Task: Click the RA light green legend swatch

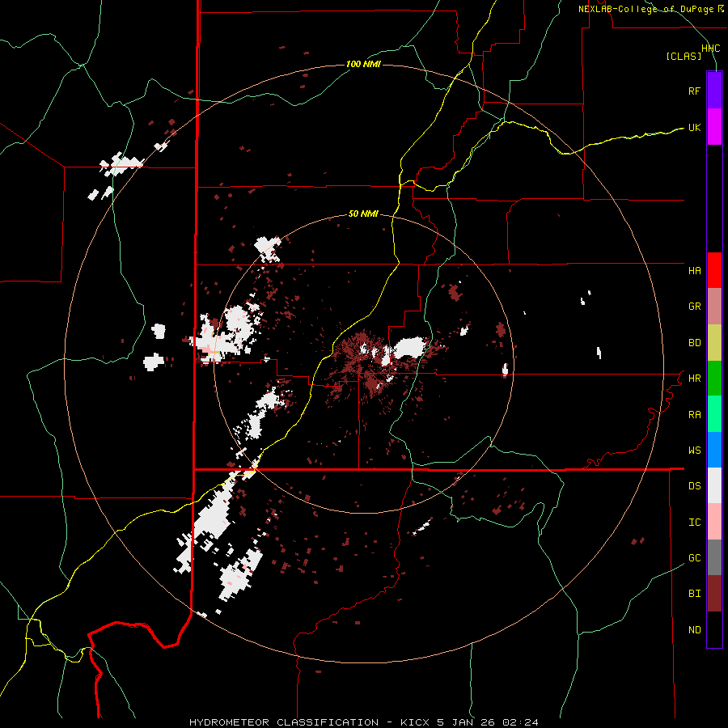Action: pyautogui.click(x=714, y=414)
